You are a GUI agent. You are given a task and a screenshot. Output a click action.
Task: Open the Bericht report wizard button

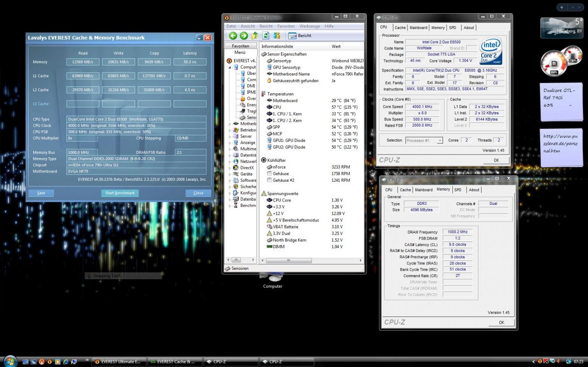pyautogui.click(x=300, y=36)
